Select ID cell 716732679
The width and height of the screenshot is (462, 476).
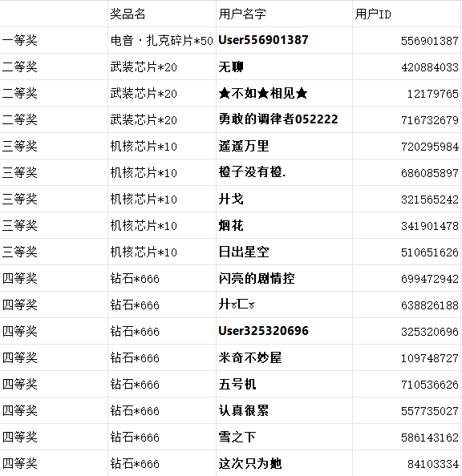point(407,119)
